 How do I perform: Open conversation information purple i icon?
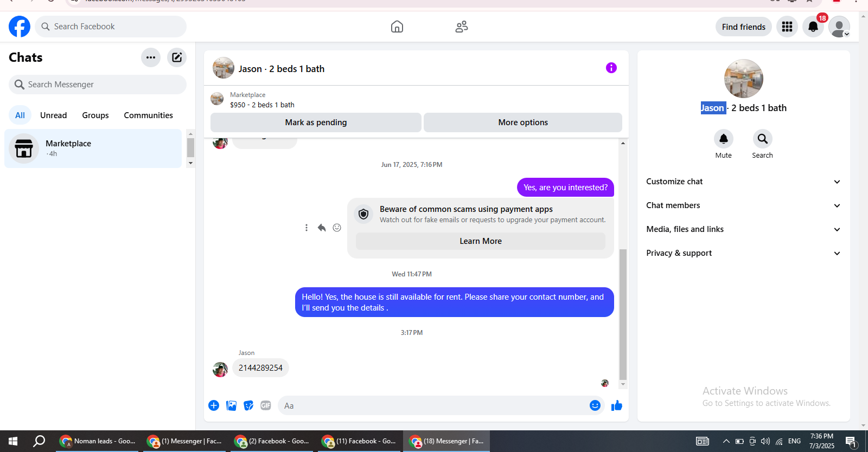[611, 68]
